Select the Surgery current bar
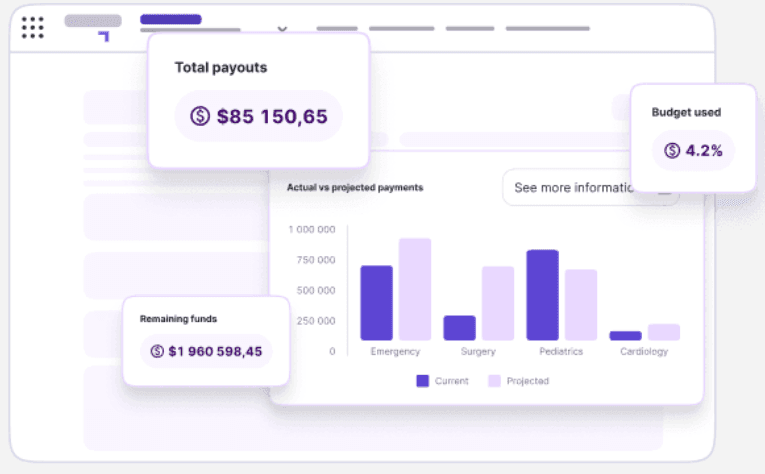 pos(459,328)
